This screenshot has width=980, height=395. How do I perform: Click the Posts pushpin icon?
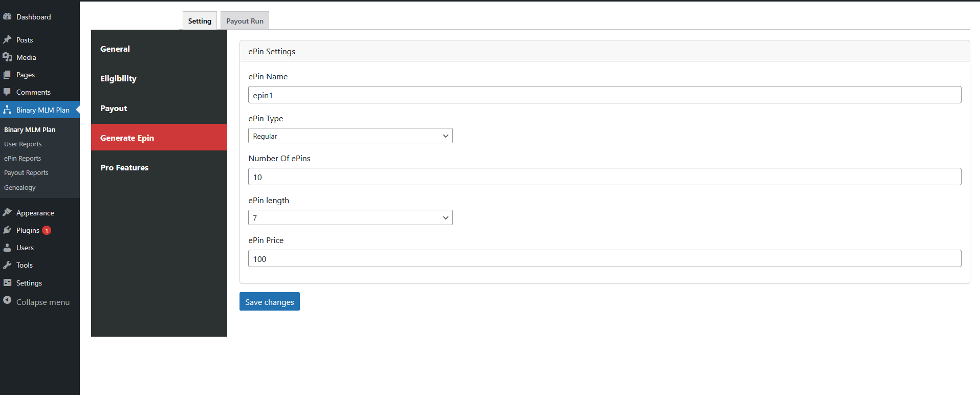(x=7, y=40)
